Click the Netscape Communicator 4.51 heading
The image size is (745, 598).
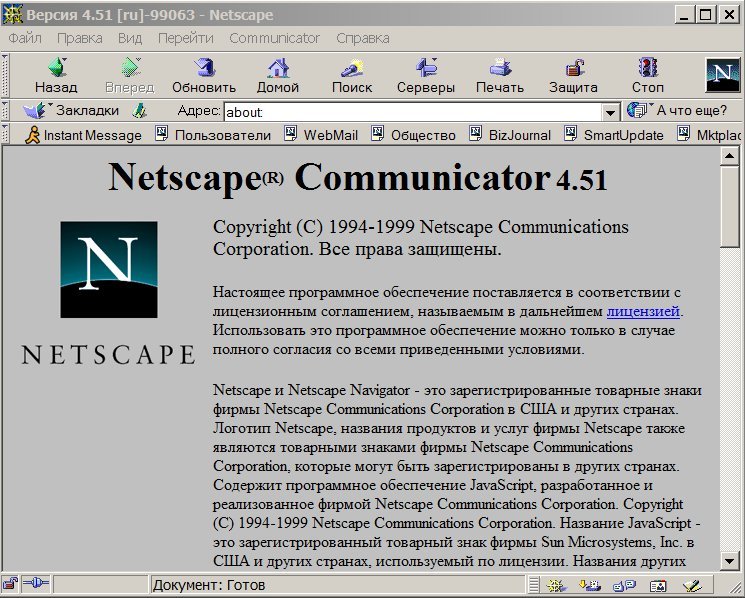click(x=358, y=178)
